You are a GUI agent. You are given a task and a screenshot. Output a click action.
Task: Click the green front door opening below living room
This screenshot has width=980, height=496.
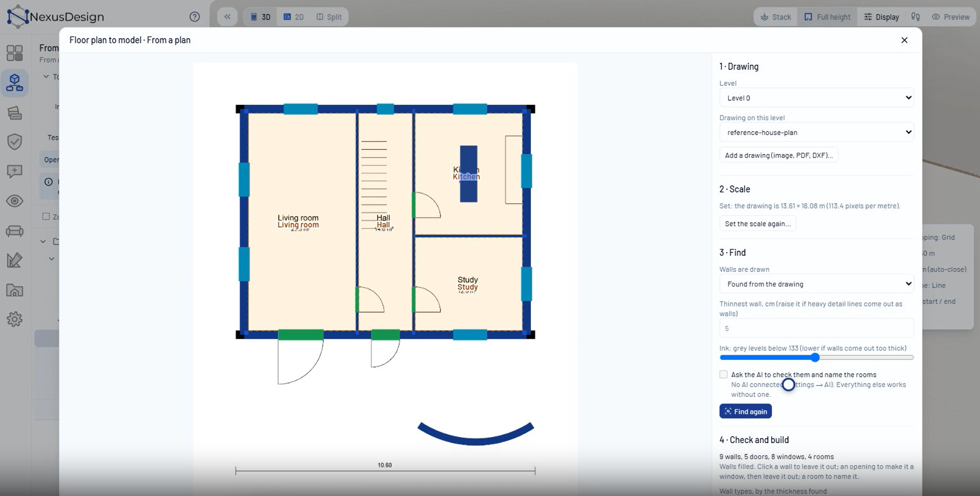(301, 335)
